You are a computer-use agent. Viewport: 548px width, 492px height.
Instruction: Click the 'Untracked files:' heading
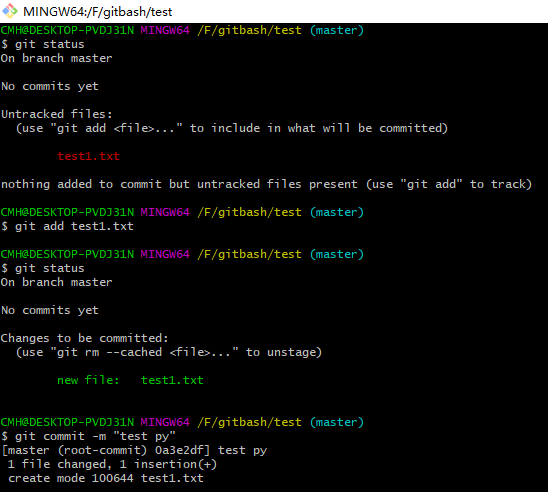click(x=57, y=114)
